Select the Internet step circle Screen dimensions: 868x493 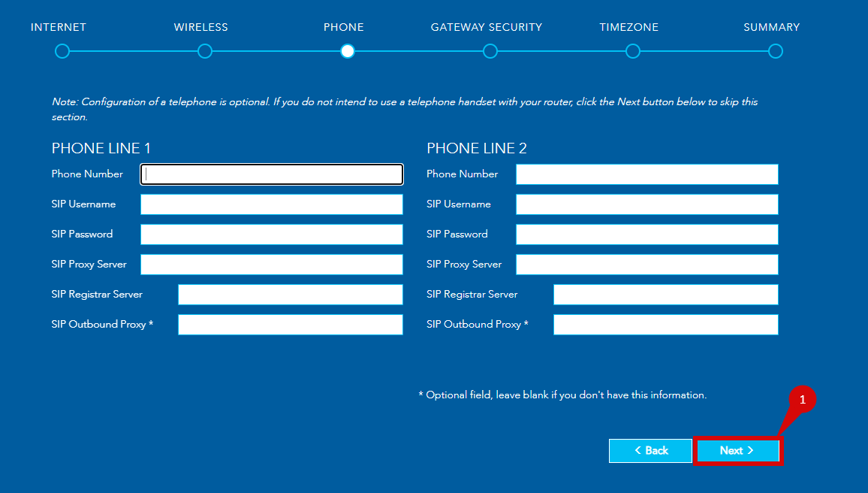coord(62,51)
